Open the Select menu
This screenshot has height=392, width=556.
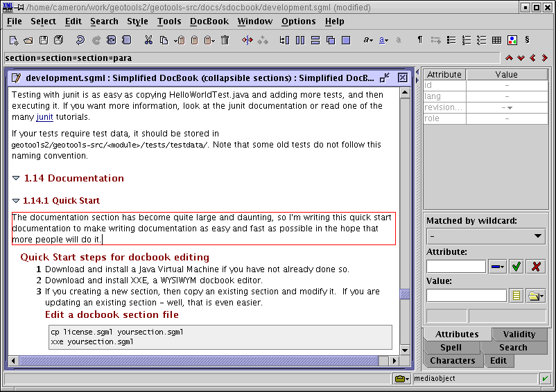tap(43, 21)
